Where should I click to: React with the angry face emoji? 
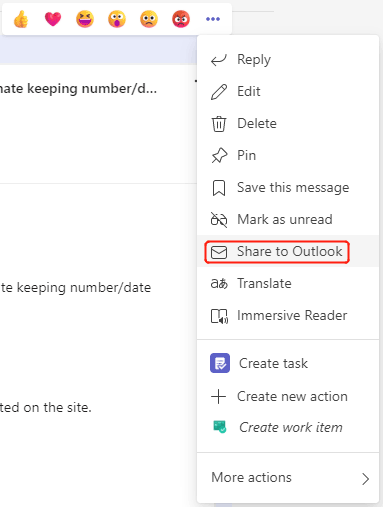pos(181,19)
